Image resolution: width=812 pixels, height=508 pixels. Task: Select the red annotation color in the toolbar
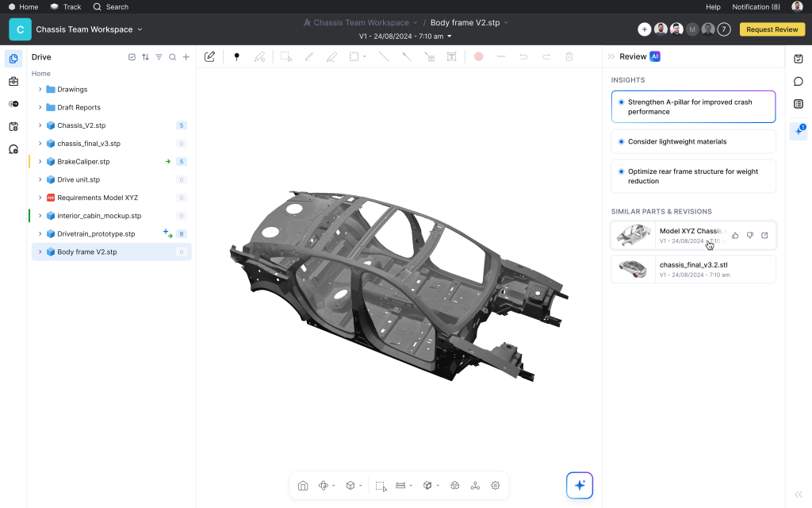(481, 56)
